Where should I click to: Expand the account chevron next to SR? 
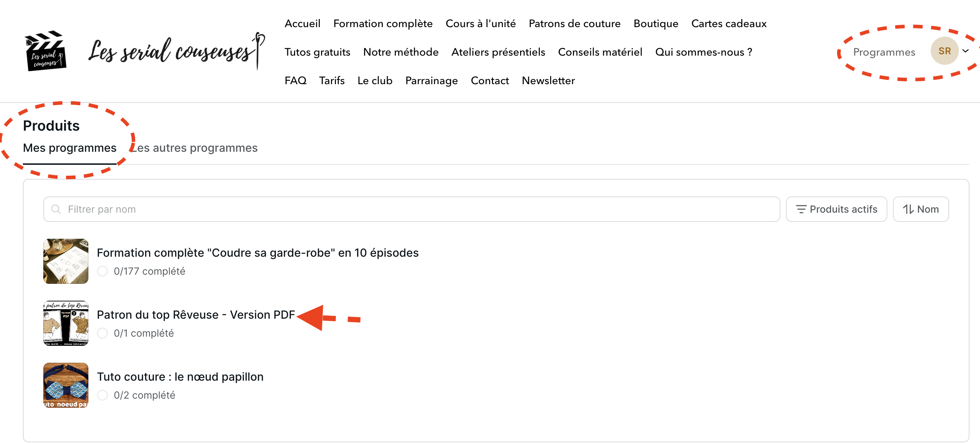pyautogui.click(x=966, y=51)
